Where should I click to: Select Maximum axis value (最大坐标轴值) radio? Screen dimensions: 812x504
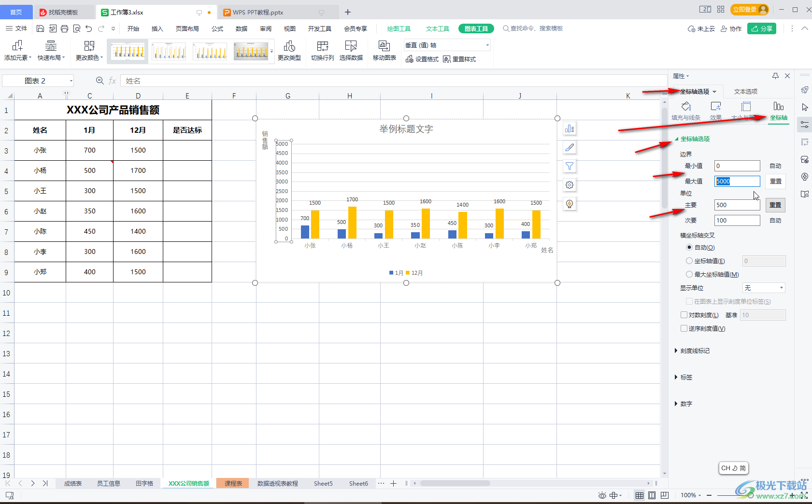689,274
